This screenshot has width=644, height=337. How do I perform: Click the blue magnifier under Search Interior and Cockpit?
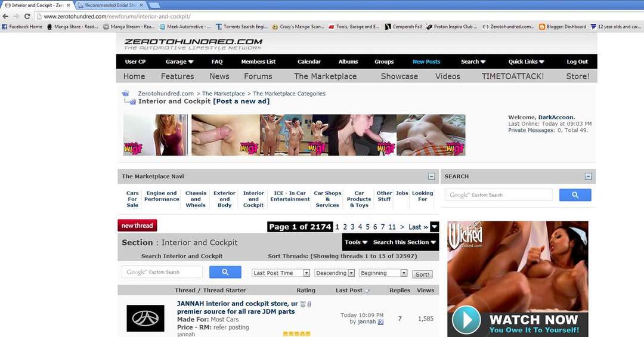coord(225,272)
